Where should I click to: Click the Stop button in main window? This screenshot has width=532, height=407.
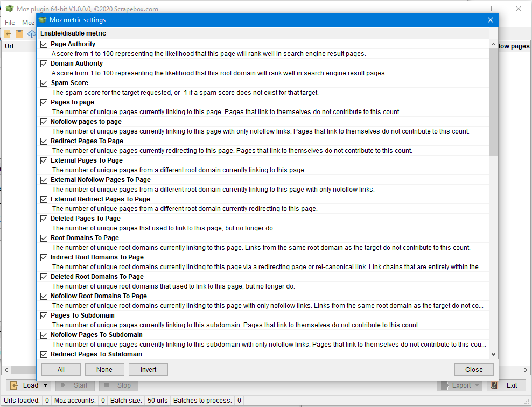tap(119, 385)
